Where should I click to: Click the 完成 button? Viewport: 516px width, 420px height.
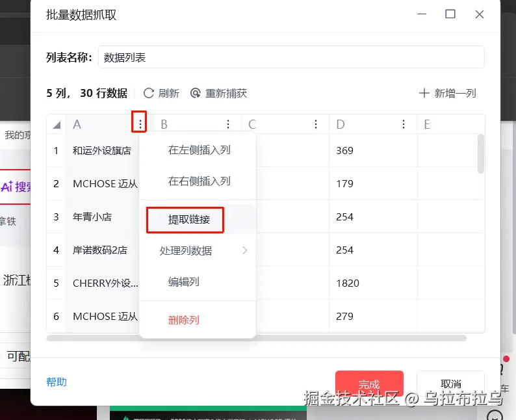pyautogui.click(x=369, y=384)
